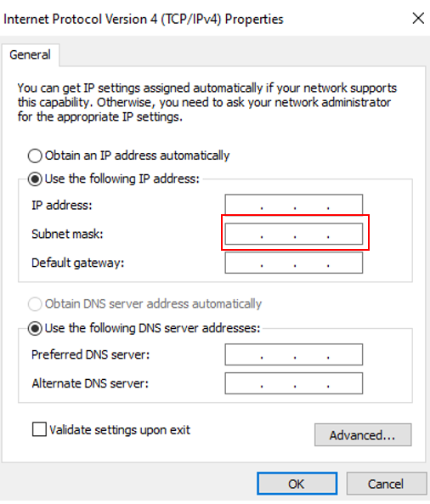
Task: Focus the Alternate DNS server first octet
Action: 243,383
